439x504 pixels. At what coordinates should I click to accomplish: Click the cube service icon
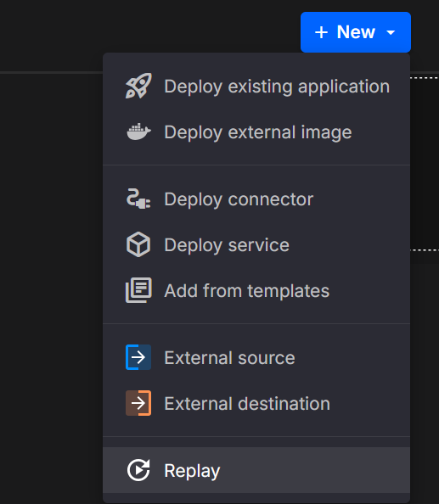coord(138,244)
